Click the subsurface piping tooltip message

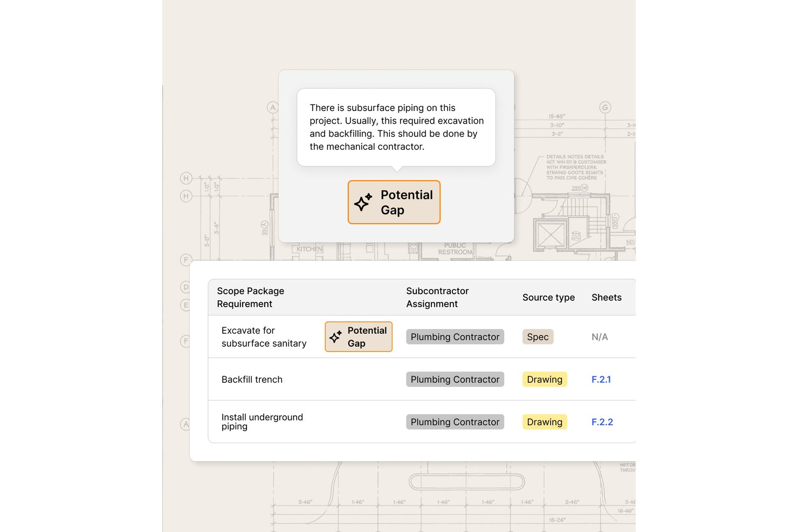pos(396,127)
